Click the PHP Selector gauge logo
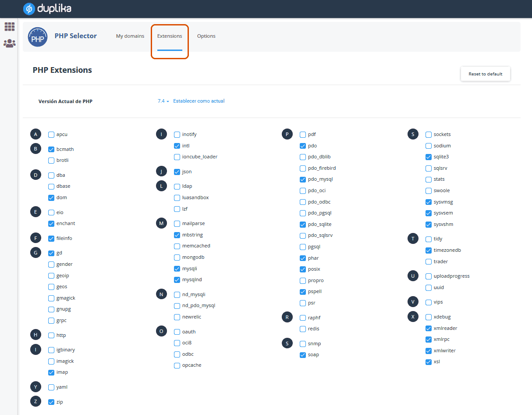532x415 pixels. (x=37, y=37)
